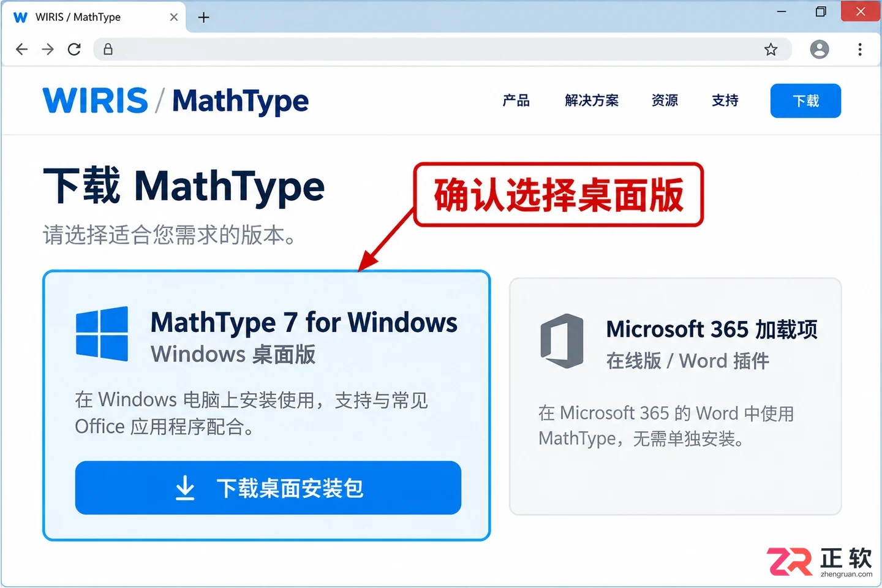This screenshot has width=882, height=588.
Task: Click the 下载 MathType page heading
Action: pos(184,186)
